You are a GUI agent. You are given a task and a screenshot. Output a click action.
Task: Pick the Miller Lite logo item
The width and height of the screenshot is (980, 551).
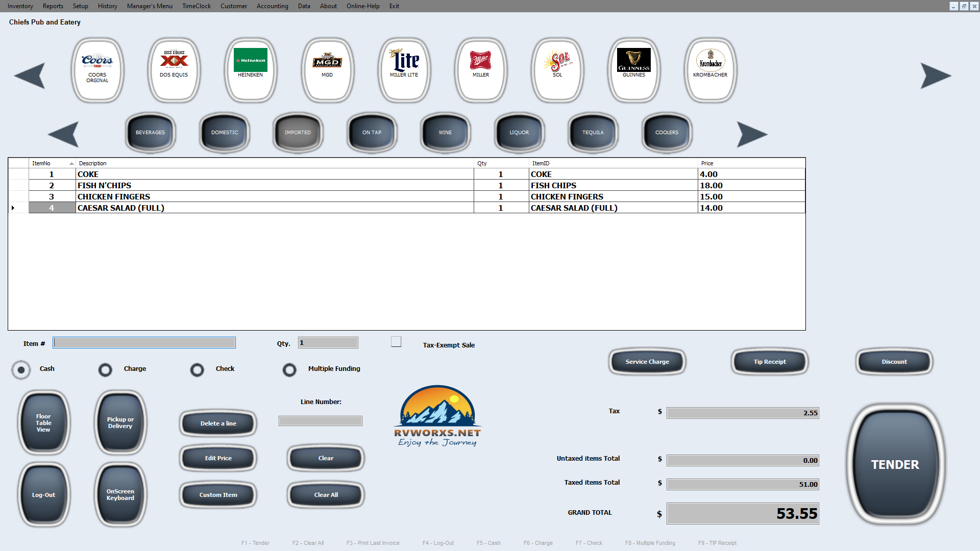click(x=404, y=69)
